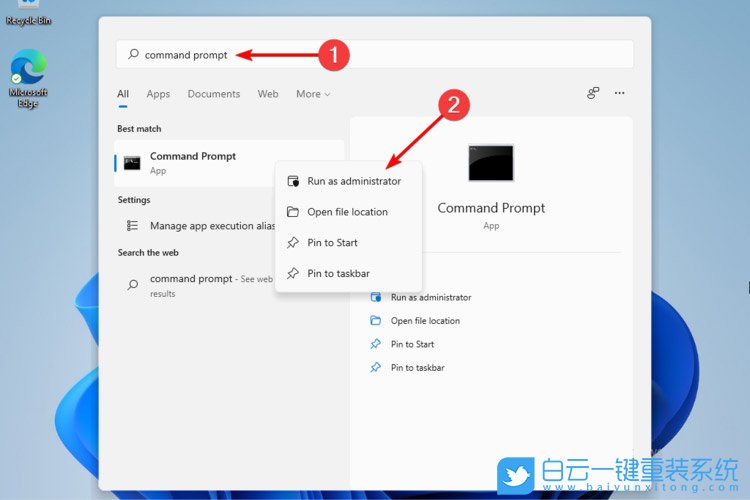750x500 pixels.
Task: Switch to the Documents tab
Action: tap(213, 94)
